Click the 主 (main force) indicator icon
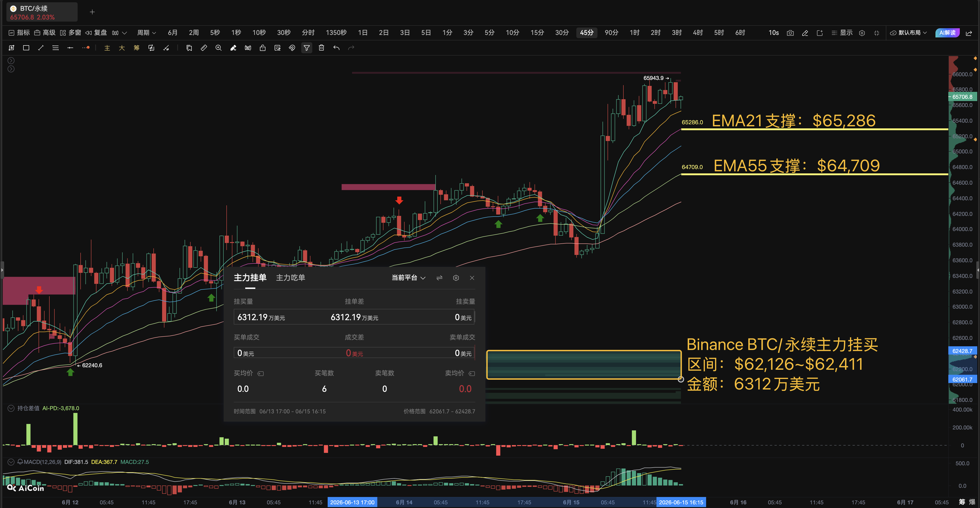Screen dimensions: 980x508 coord(107,48)
